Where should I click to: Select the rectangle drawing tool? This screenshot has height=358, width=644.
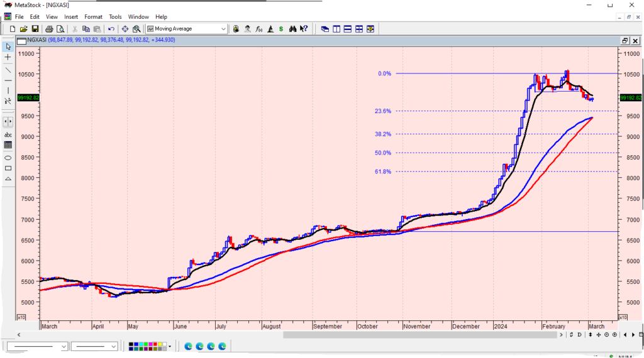tap(8, 168)
